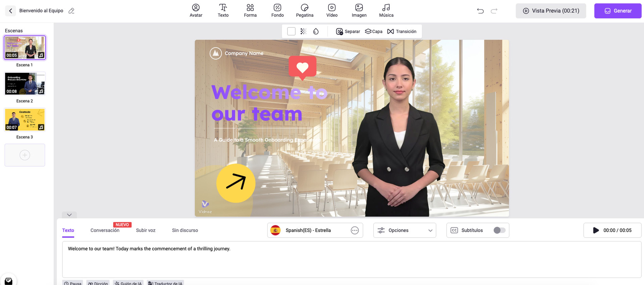Open the transparency checker pattern tool

point(303,32)
